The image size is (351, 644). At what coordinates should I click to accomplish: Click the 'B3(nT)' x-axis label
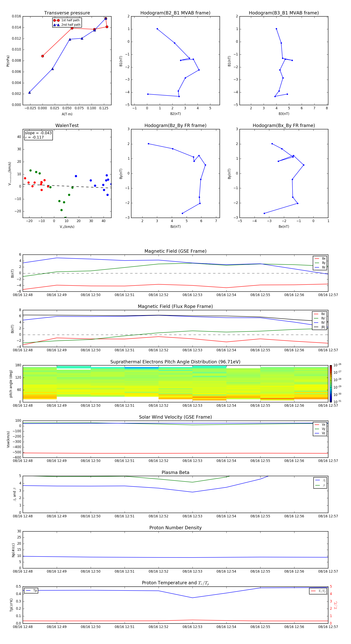(x=284, y=114)
